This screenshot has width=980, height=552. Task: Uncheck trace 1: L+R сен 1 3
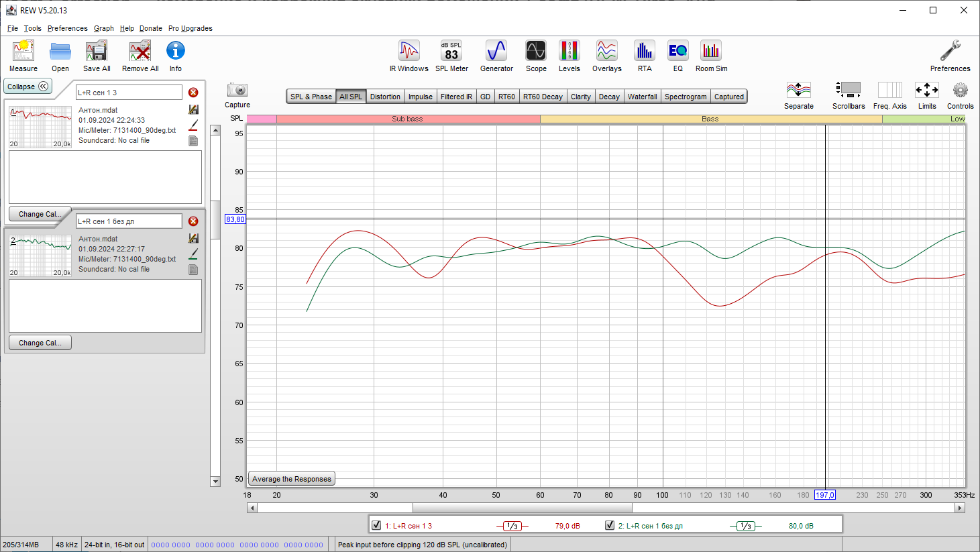pos(376,525)
